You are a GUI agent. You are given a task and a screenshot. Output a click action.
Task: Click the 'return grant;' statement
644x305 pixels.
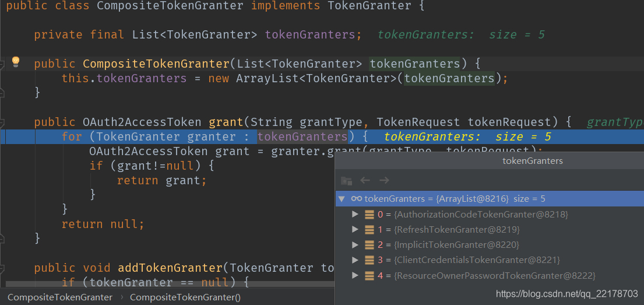[x=161, y=180]
